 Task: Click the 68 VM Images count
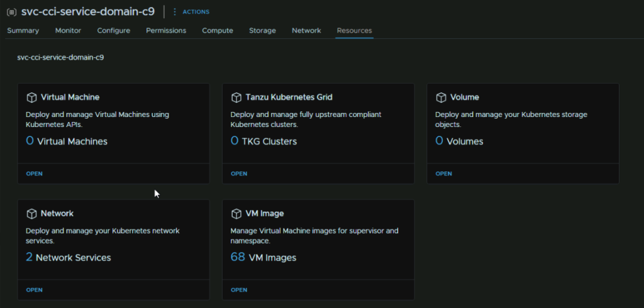(x=264, y=258)
